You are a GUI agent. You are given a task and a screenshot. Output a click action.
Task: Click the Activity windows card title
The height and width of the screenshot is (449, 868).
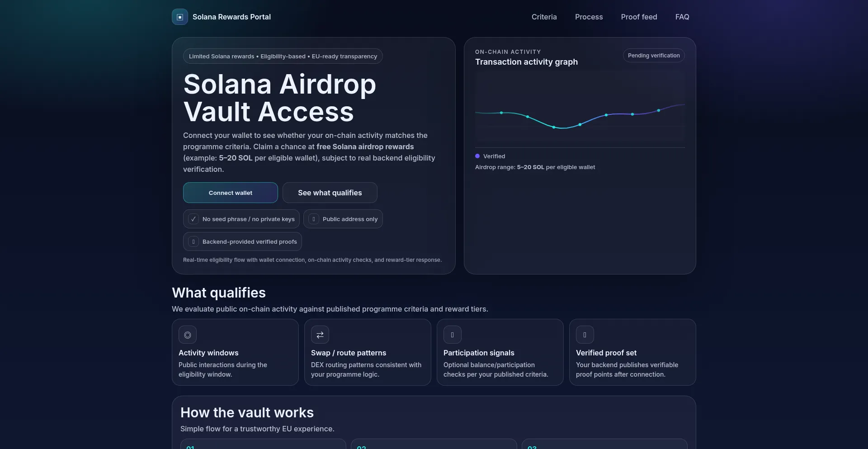tap(208, 353)
